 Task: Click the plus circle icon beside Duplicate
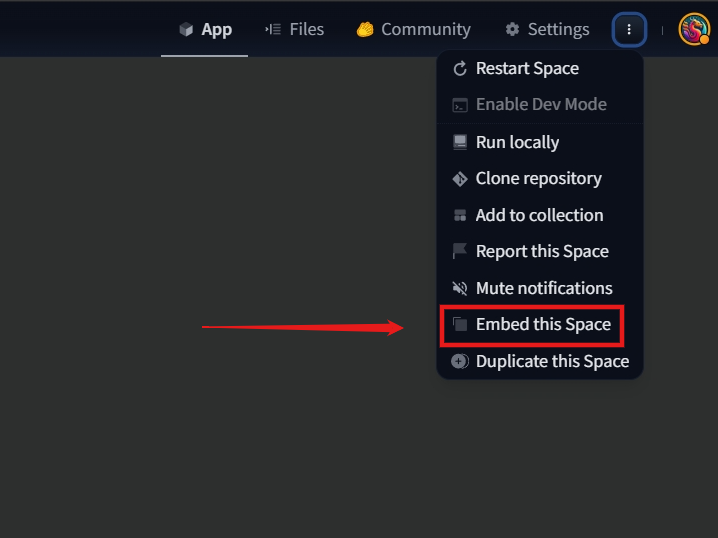(x=460, y=361)
